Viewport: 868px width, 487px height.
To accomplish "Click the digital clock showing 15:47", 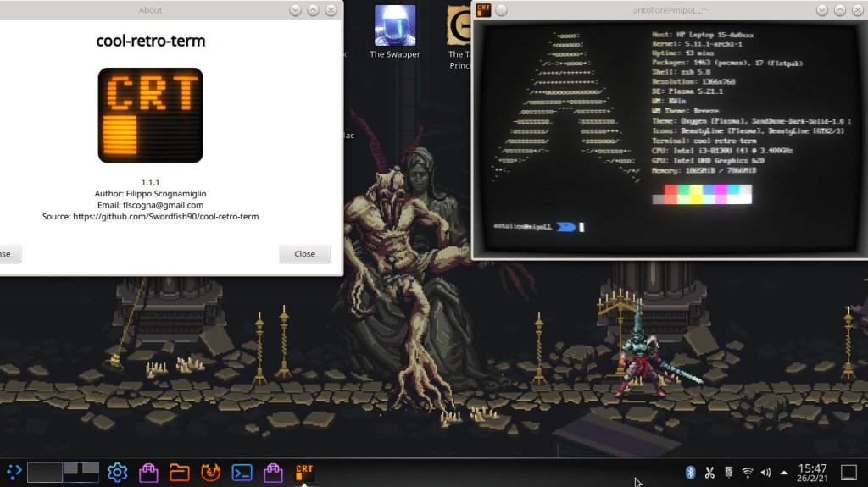I will (812, 472).
